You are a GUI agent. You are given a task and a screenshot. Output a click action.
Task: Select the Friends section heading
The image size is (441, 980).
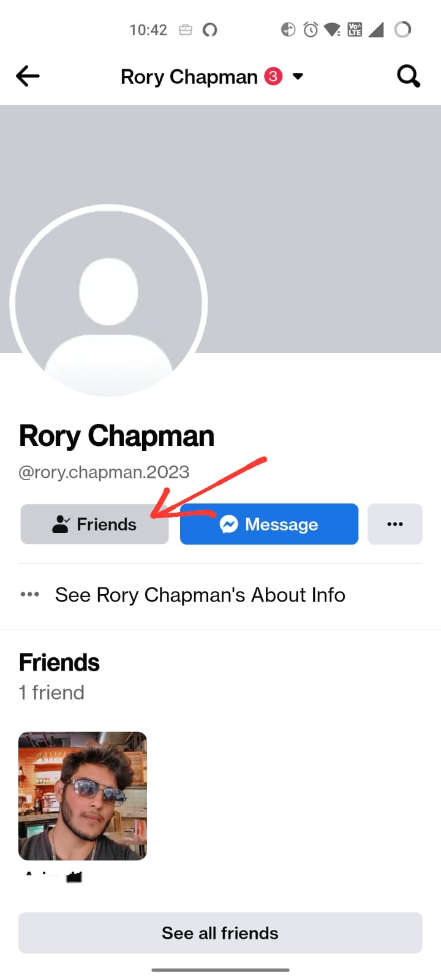tap(59, 662)
